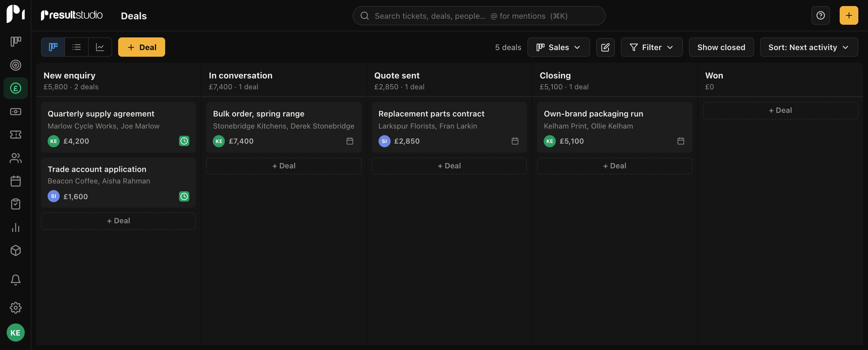Viewport: 868px width, 350px height.
Task: Add deal in Won column
Action: 780,110
